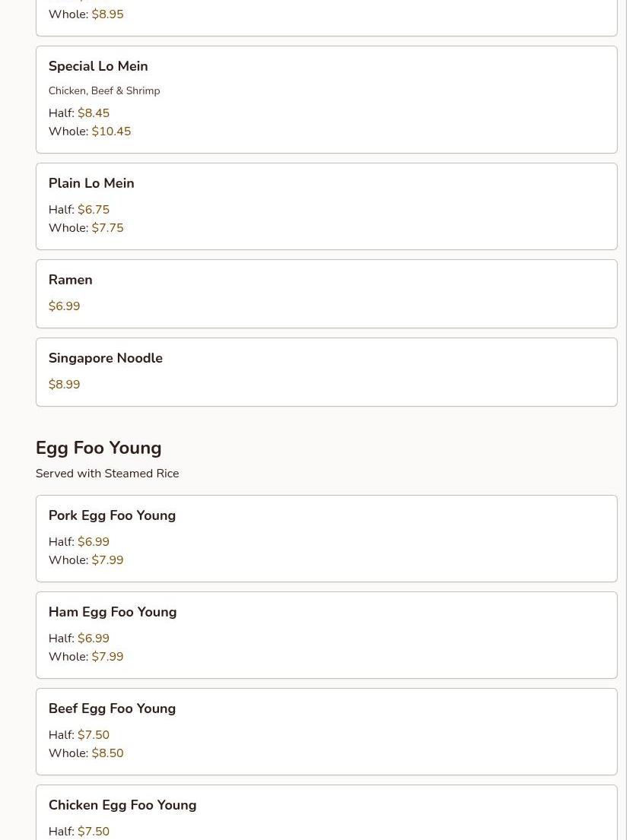The width and height of the screenshot is (642, 840).
Task: Choose the $8.45 half price for Special Lo Mein
Action: [x=94, y=113]
